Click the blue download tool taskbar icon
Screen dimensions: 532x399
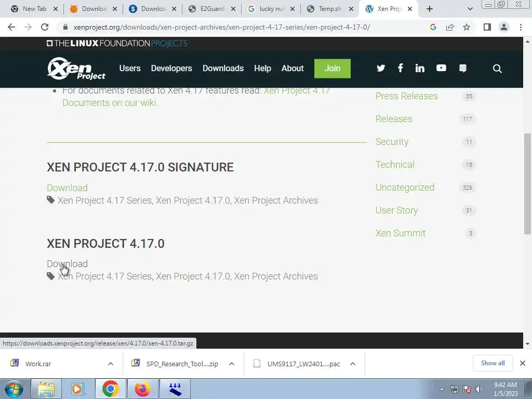click(x=175, y=389)
